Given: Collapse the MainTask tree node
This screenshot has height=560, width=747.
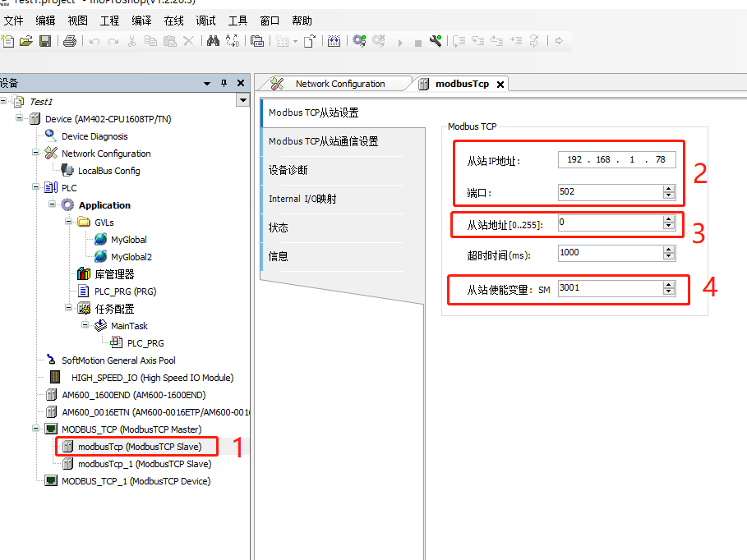Looking at the screenshot, I should pyautogui.click(x=85, y=325).
